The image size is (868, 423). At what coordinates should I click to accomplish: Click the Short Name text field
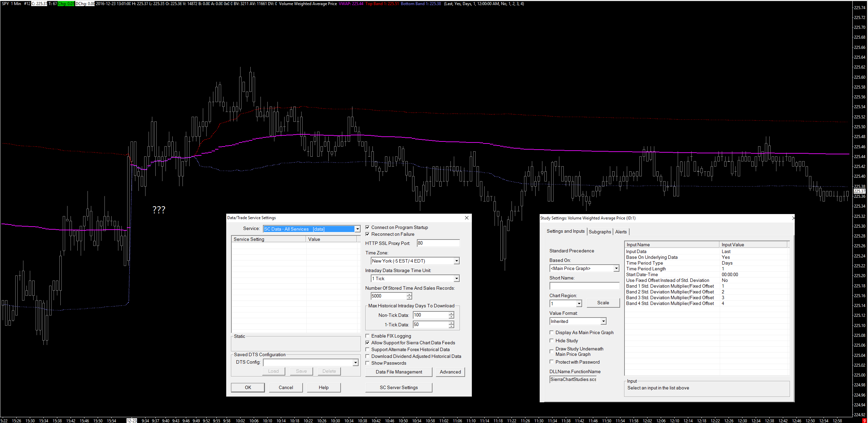click(584, 286)
